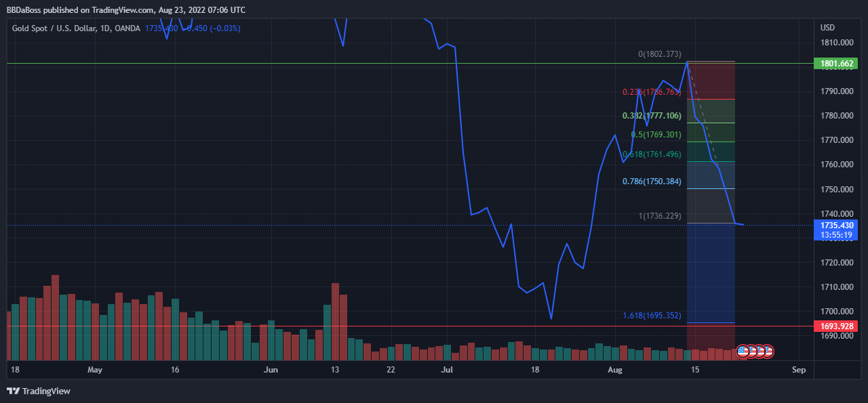
Task: Click the 1720.000 price axis value
Action: pyautogui.click(x=837, y=263)
